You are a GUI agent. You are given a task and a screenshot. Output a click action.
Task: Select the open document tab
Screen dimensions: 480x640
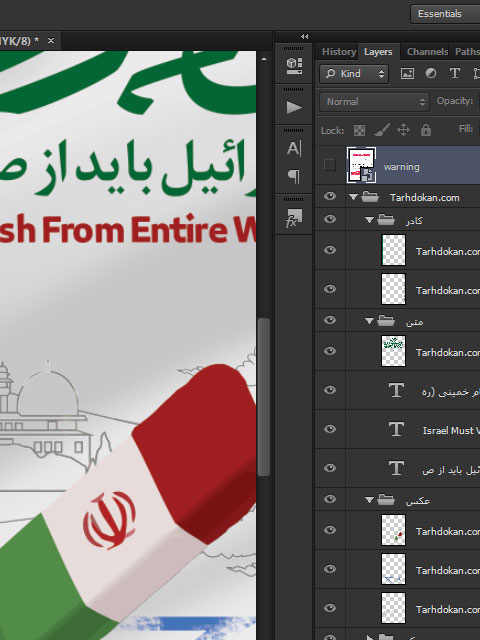pyautogui.click(x=30, y=40)
